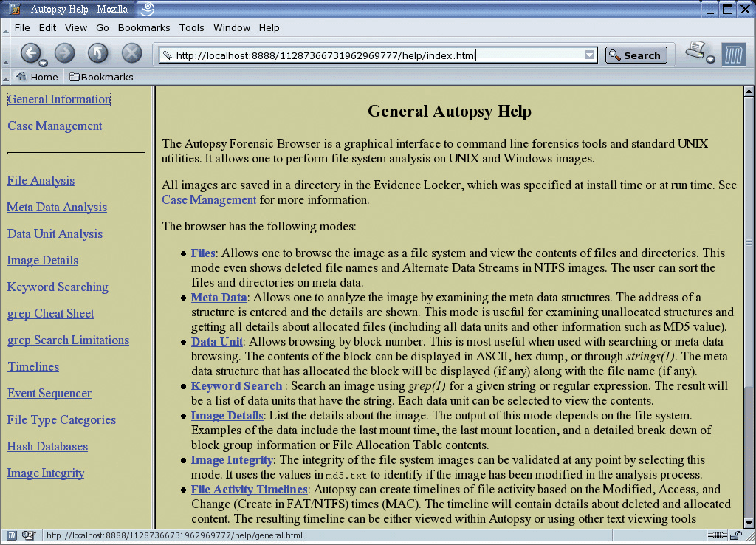756x545 pixels.
Task: Follow Image Integrity link in bullet list
Action: click(x=232, y=459)
